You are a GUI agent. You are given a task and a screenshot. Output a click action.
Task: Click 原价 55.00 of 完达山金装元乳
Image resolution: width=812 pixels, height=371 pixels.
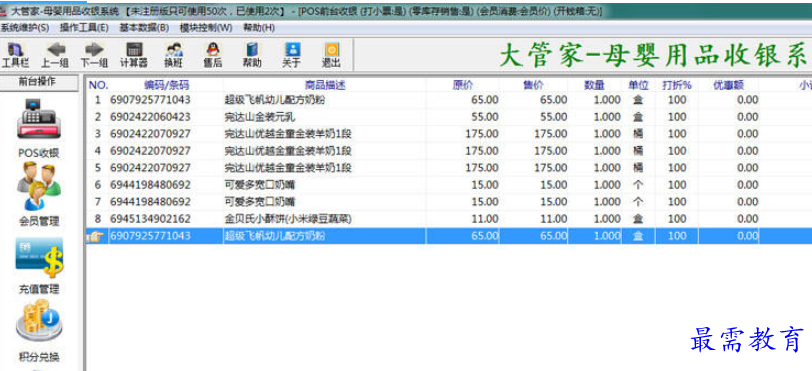pyautogui.click(x=485, y=117)
